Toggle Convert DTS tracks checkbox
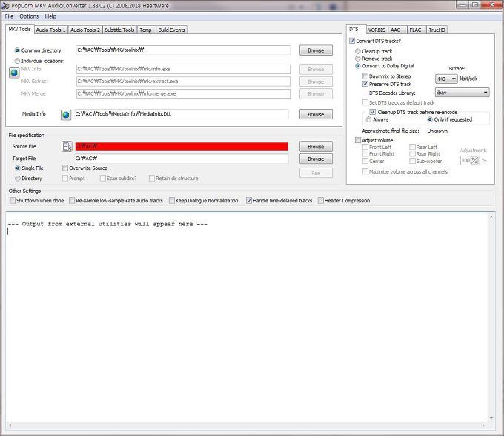Screen dimensions: 504x436 coord(352,42)
